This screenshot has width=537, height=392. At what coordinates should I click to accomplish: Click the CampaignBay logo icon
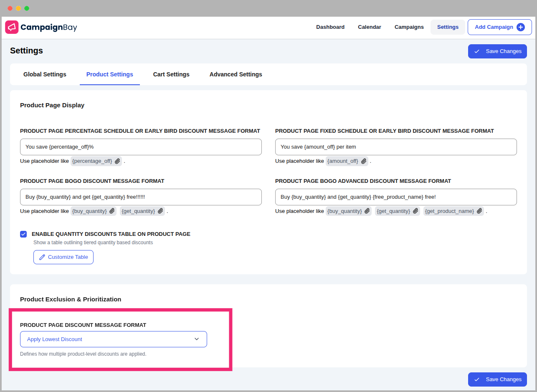tap(11, 27)
